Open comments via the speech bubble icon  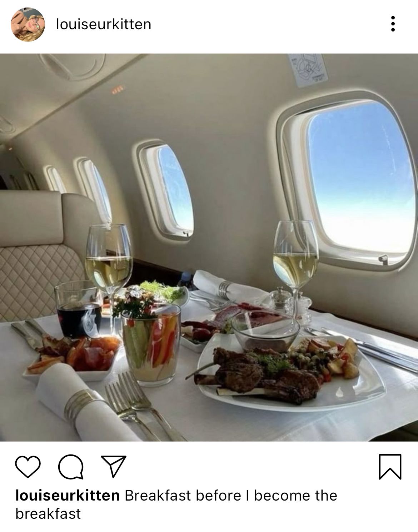[x=71, y=467]
